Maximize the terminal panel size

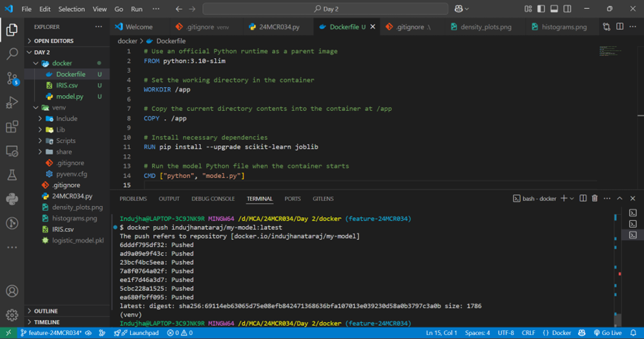620,198
